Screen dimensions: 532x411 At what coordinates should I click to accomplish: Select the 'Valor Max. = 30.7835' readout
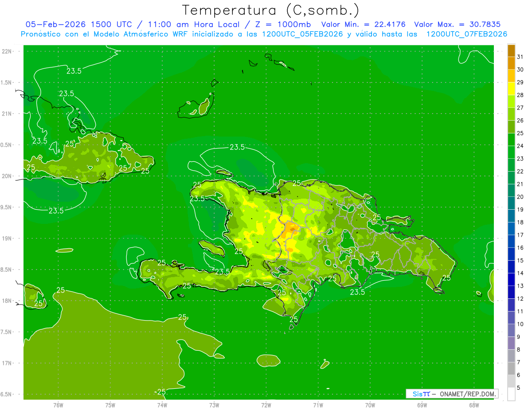point(457,24)
